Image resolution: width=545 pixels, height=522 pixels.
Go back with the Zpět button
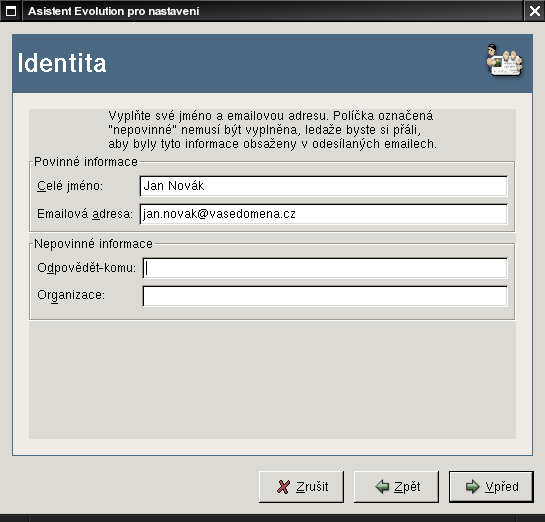pos(396,487)
